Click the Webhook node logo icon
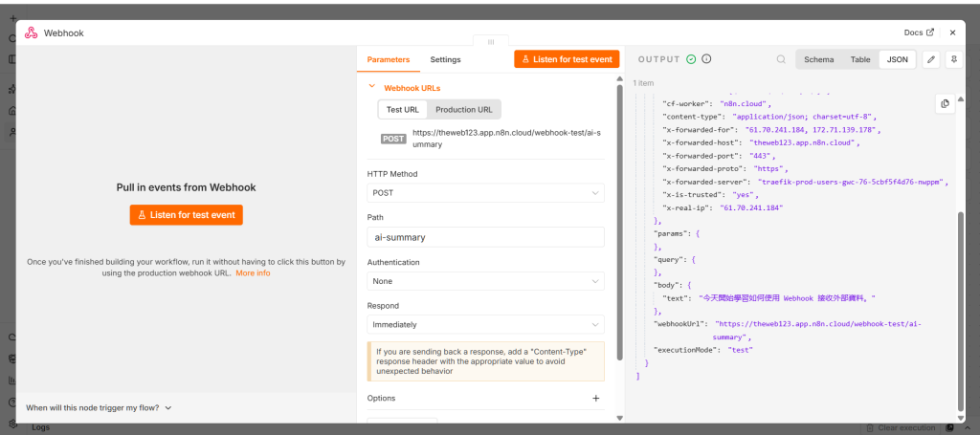Viewport: 980px width, 435px height. 32,33
